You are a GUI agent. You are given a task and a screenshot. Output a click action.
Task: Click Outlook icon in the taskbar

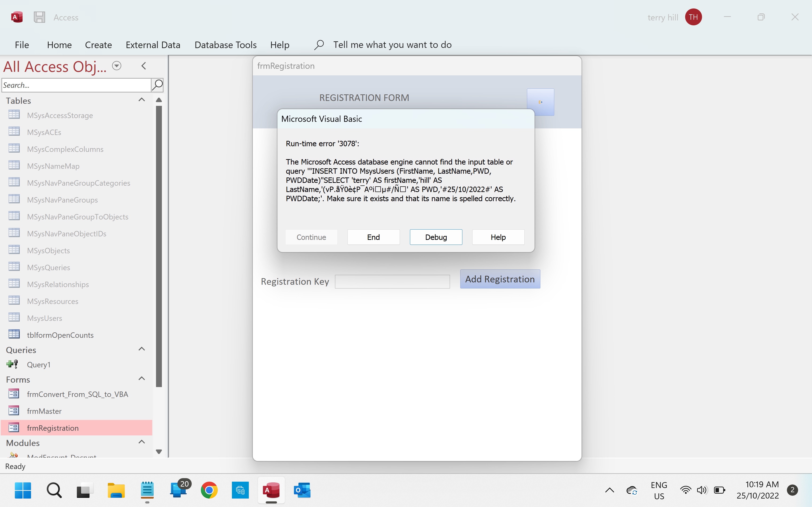(x=302, y=491)
